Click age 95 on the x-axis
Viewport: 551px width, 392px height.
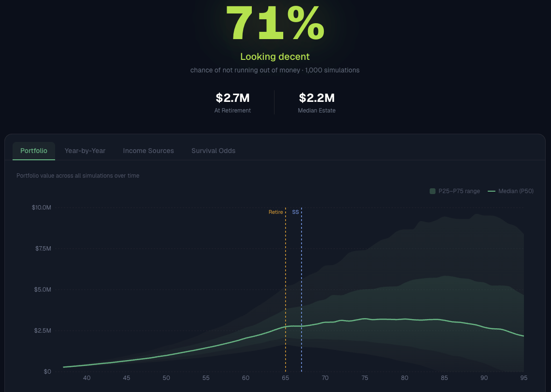524,378
